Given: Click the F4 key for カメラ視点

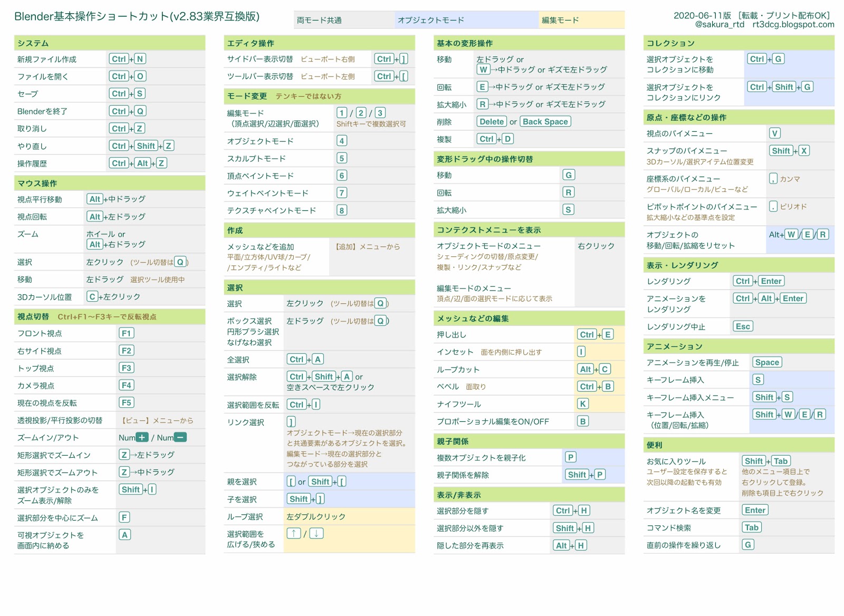Looking at the screenshot, I should click(127, 386).
